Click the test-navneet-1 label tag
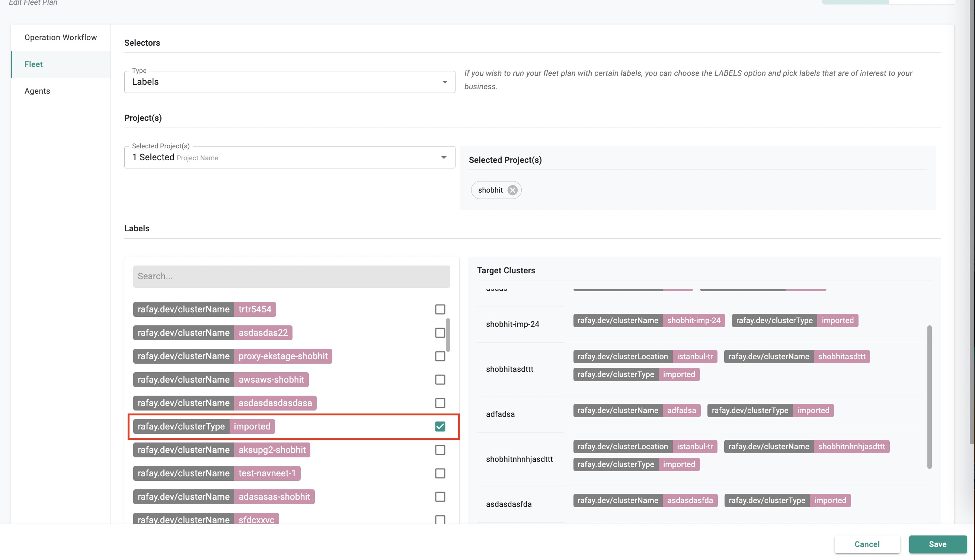Viewport: 975px width, 560px height. 217,473
